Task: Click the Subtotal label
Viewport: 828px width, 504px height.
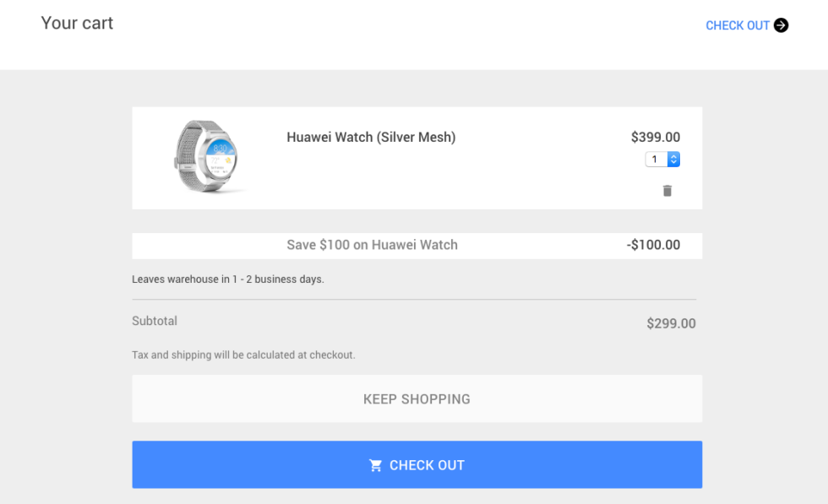Action: [155, 321]
